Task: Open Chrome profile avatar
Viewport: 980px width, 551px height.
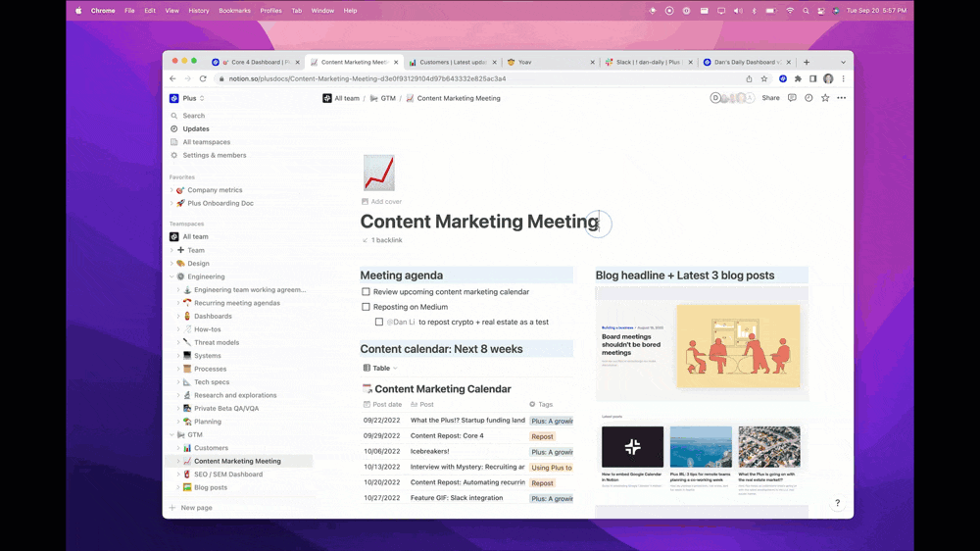Action: [x=828, y=78]
